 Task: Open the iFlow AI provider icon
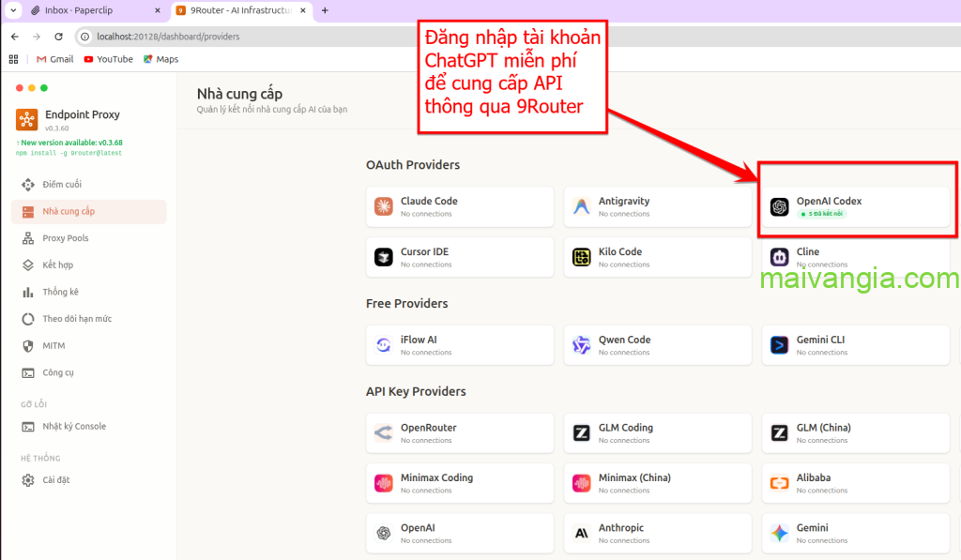(x=383, y=345)
